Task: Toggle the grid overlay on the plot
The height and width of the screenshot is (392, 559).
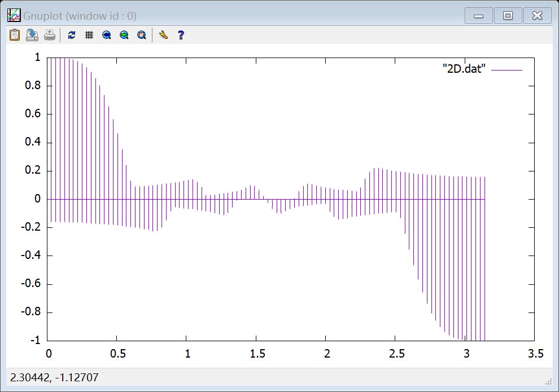Action: click(88, 35)
